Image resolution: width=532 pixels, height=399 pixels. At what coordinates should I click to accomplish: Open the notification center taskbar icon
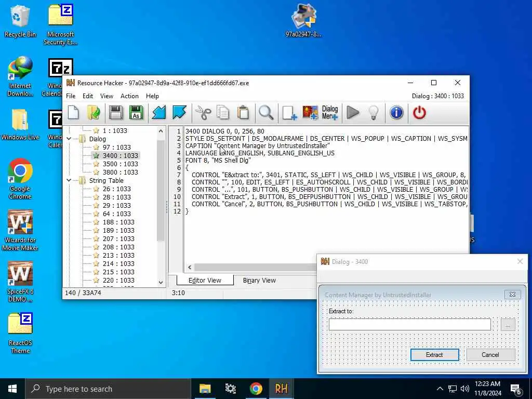[516, 389]
